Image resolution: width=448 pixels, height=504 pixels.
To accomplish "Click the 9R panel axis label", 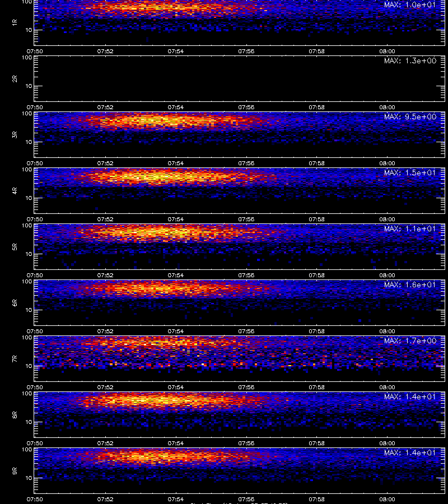I will [x=15, y=471].
